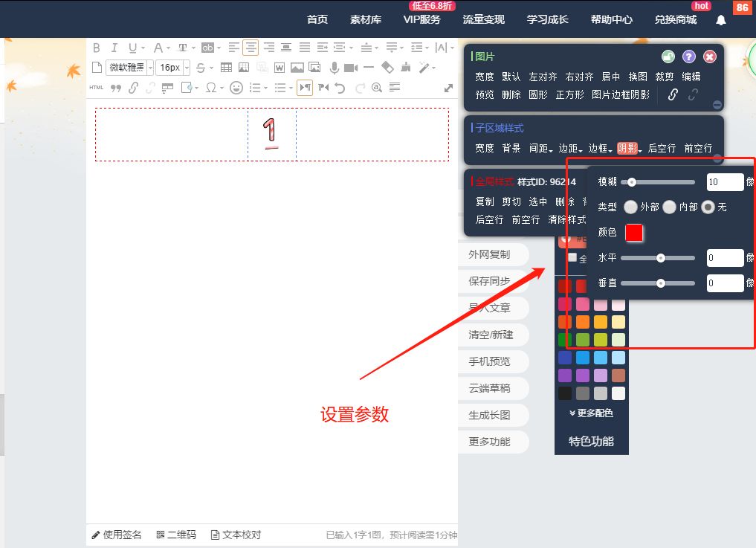Choose the 内部 shadow type radio
The width and height of the screenshot is (756, 548).
pyautogui.click(x=669, y=207)
